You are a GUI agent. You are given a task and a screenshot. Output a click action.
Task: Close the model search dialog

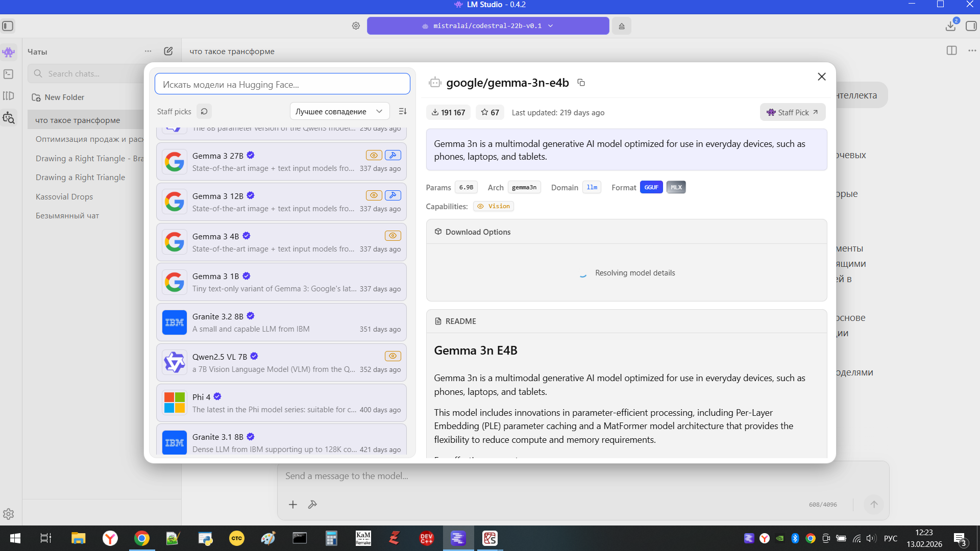click(821, 77)
